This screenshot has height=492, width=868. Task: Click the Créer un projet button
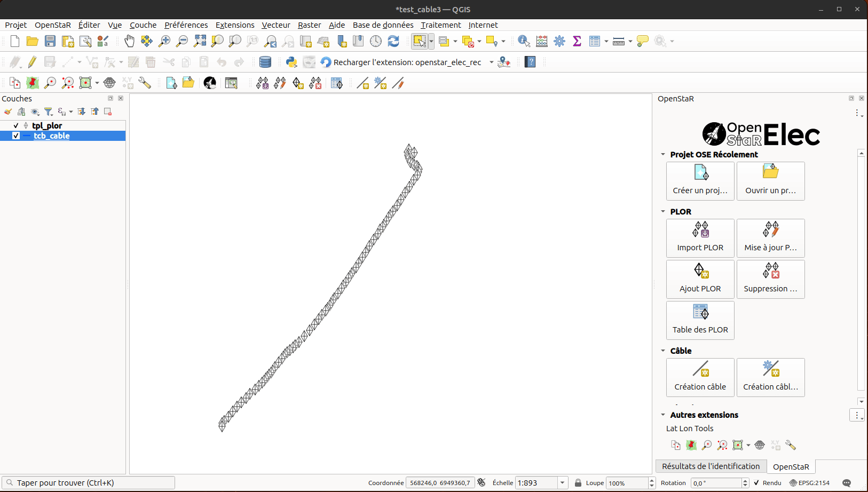(700, 181)
